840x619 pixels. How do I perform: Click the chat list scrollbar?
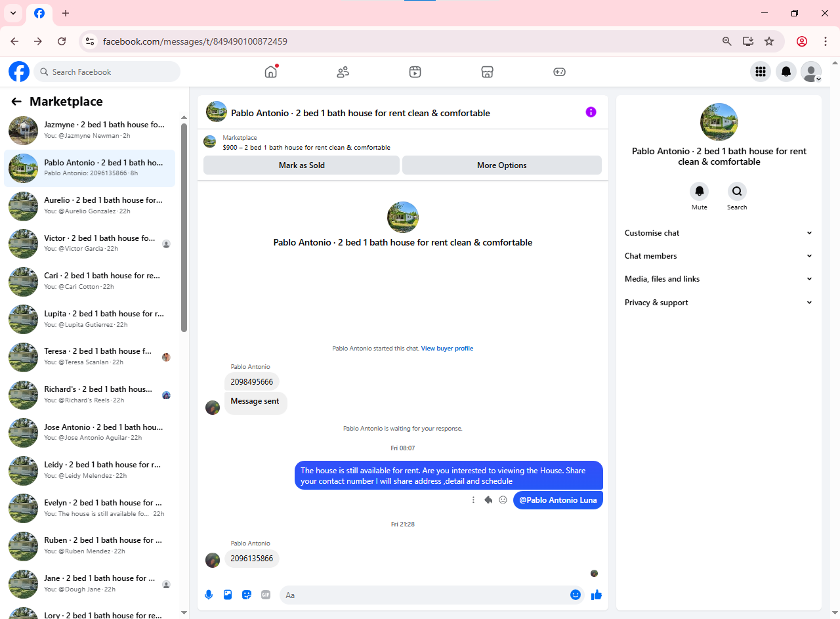[x=184, y=227]
